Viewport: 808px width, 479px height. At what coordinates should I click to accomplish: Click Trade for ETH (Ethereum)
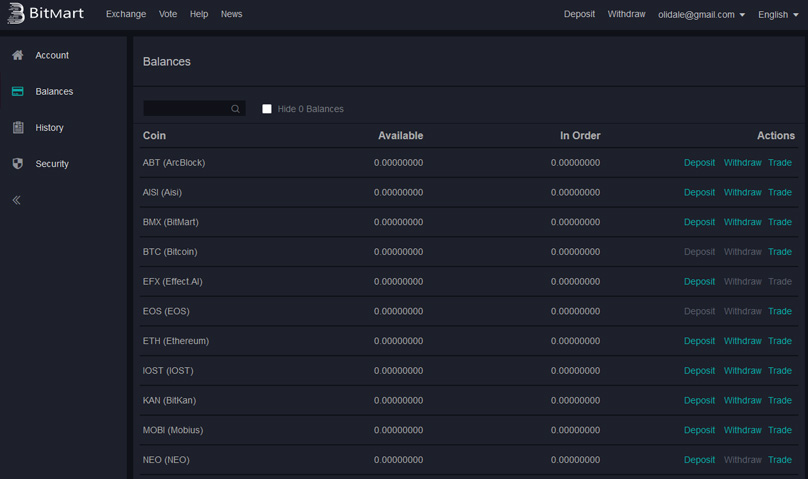click(780, 341)
